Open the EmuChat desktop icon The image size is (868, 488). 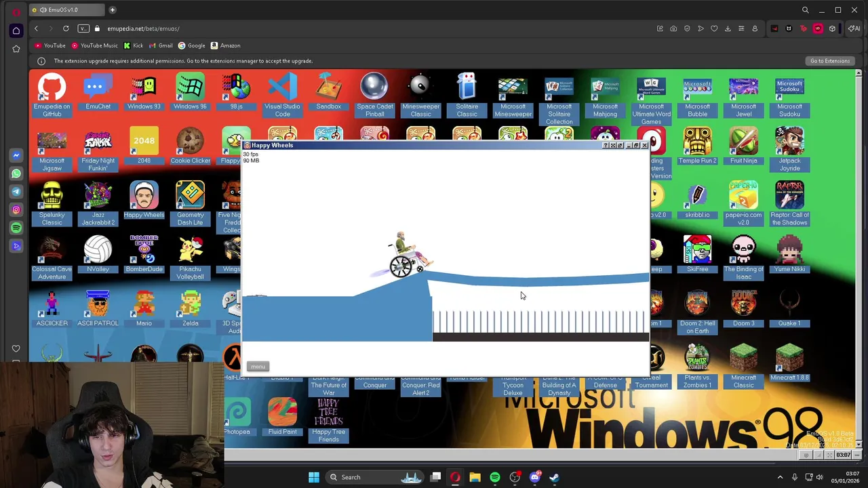98,91
